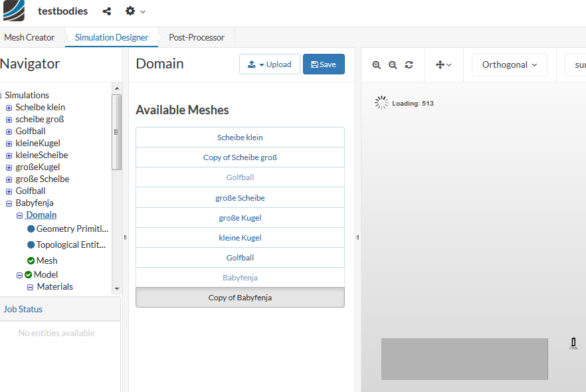This screenshot has width=586, height=392.
Task: Open the Orthogonal projection dropdown
Action: click(x=510, y=65)
